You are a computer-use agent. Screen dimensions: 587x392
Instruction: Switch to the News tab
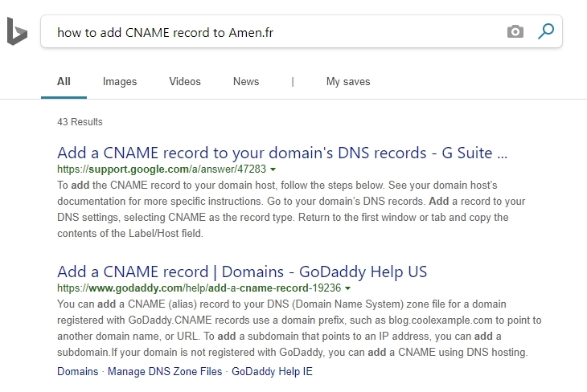(x=246, y=82)
